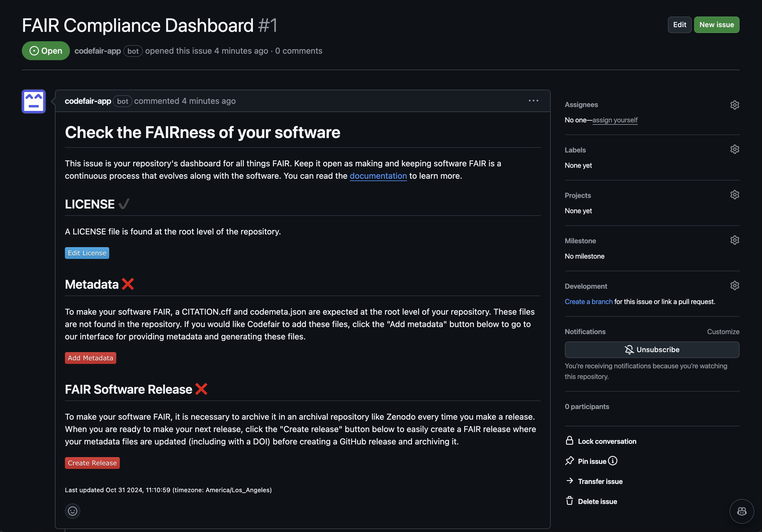762x532 pixels.
Task: Add a reaction with the smiley icon
Action: pyautogui.click(x=72, y=511)
